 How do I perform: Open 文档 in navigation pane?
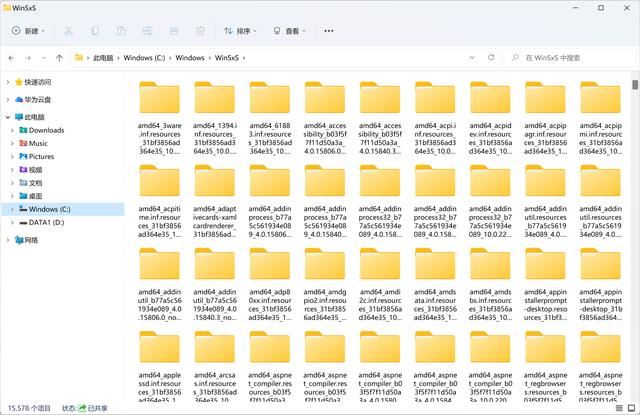36,183
